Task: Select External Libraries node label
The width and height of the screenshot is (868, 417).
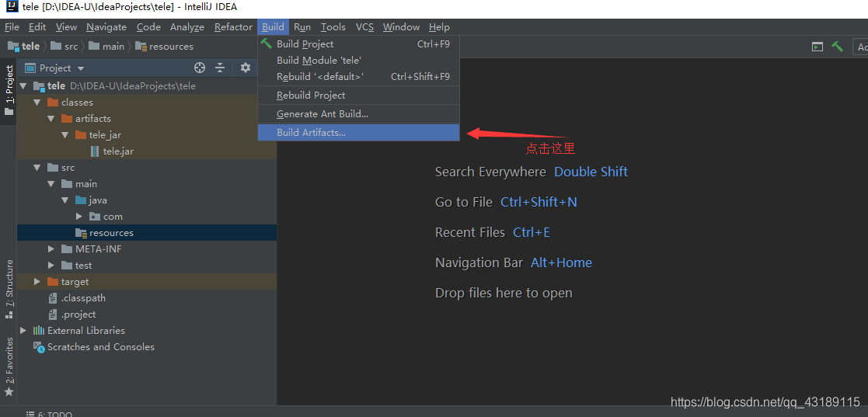Action: click(x=85, y=330)
